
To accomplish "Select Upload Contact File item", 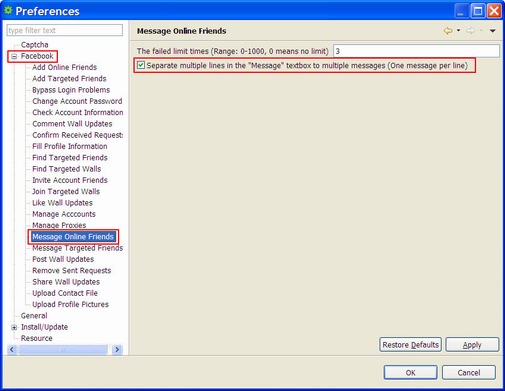I will click(x=65, y=293).
